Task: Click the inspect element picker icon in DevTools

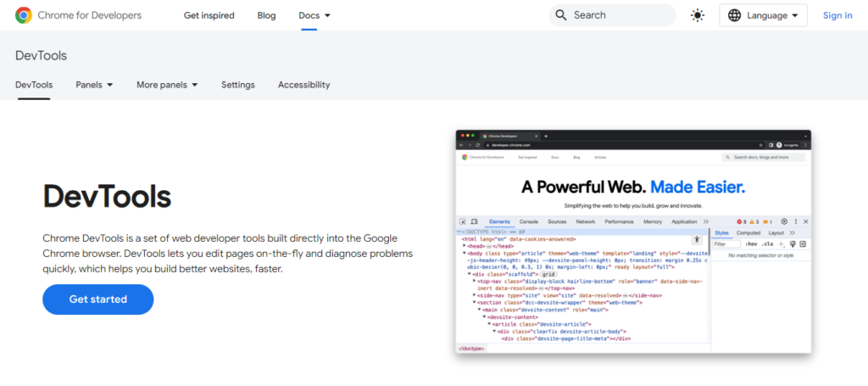Action: 462,221
